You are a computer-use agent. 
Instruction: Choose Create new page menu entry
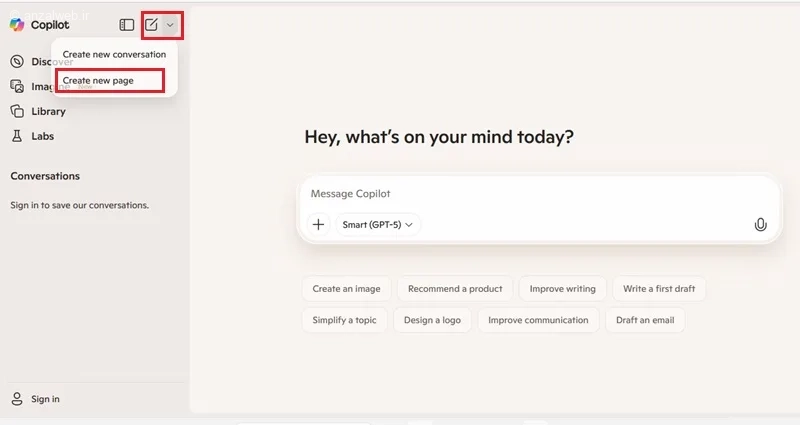[98, 80]
